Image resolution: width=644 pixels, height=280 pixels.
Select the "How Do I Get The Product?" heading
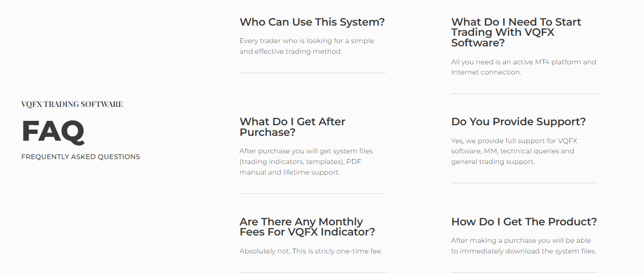(x=524, y=222)
